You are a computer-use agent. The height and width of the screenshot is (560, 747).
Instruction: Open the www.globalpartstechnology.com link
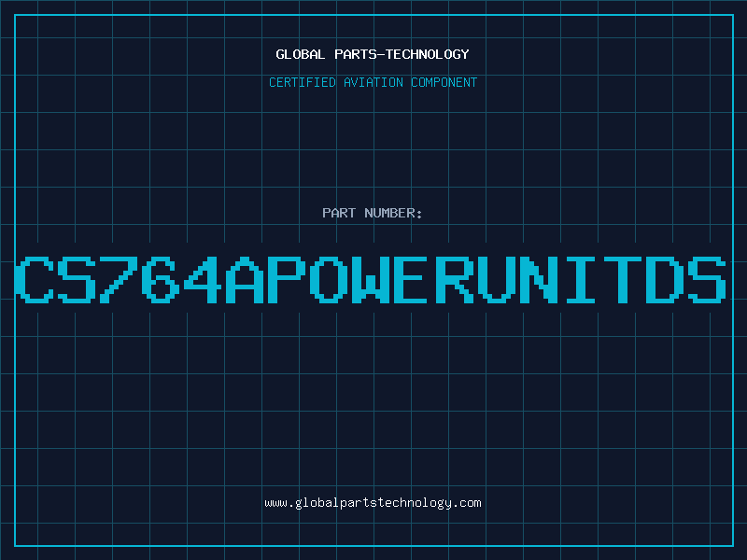(373, 502)
